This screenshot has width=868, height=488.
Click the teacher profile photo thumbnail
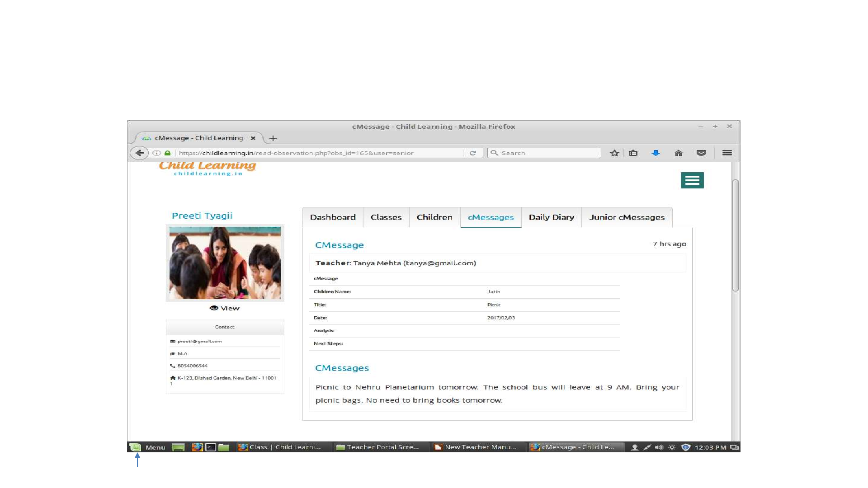click(x=225, y=263)
